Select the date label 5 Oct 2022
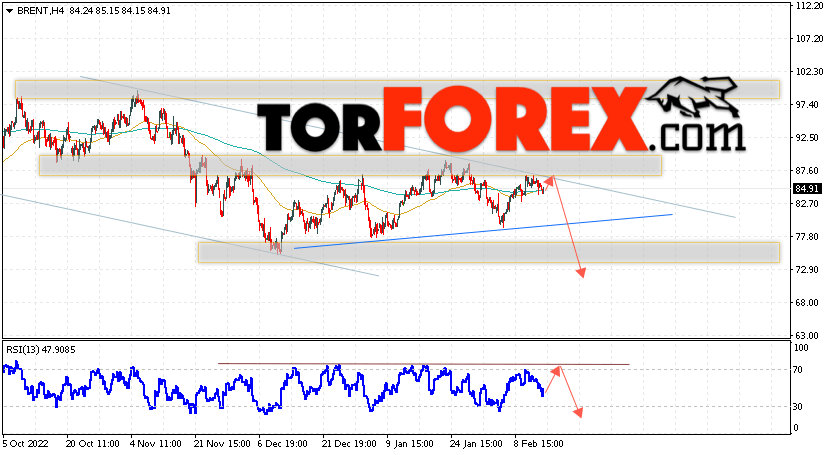This screenshot has height=455, width=830. [25, 443]
